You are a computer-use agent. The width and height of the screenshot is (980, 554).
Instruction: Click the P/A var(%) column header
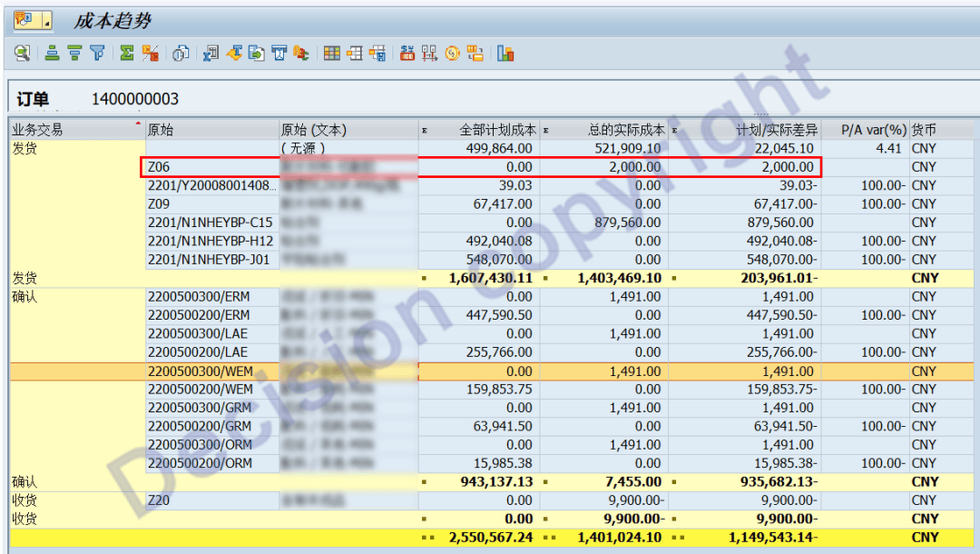pyautogui.click(x=872, y=130)
